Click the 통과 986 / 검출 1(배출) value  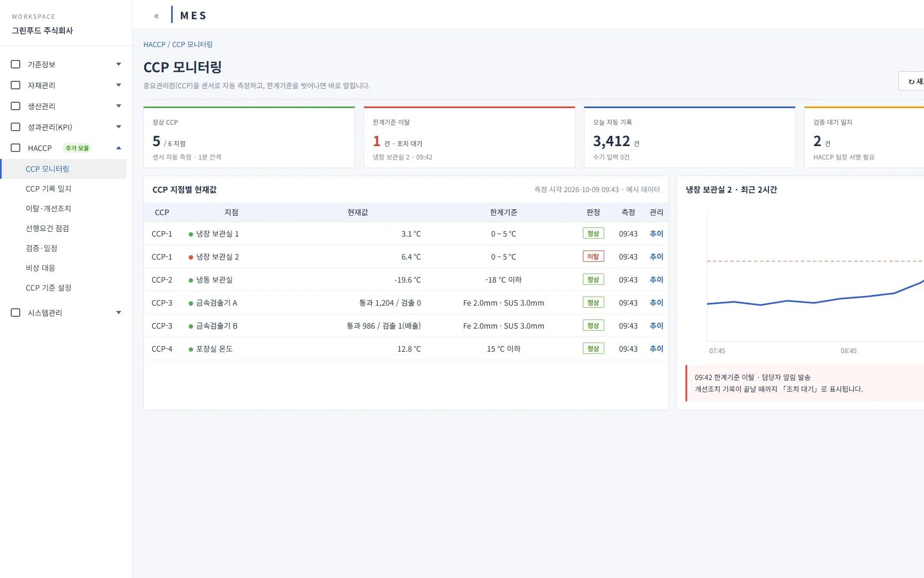(x=383, y=326)
